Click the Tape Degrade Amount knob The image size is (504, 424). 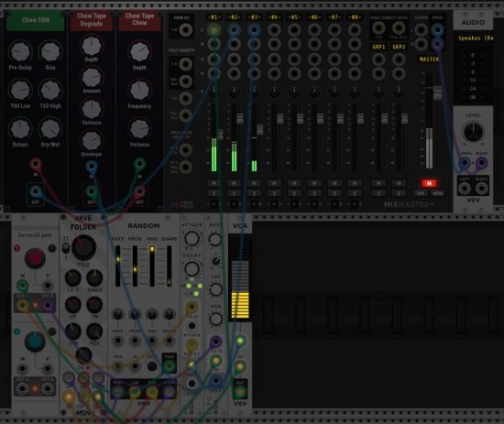(x=92, y=77)
